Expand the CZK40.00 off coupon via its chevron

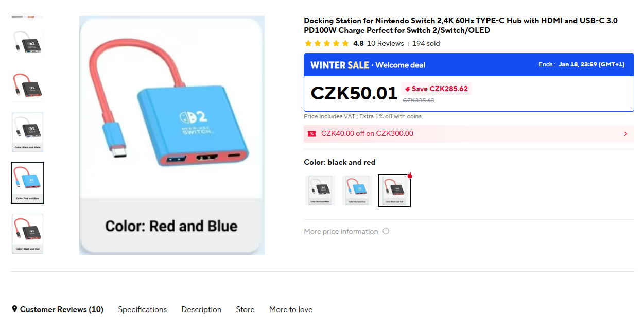(x=626, y=134)
